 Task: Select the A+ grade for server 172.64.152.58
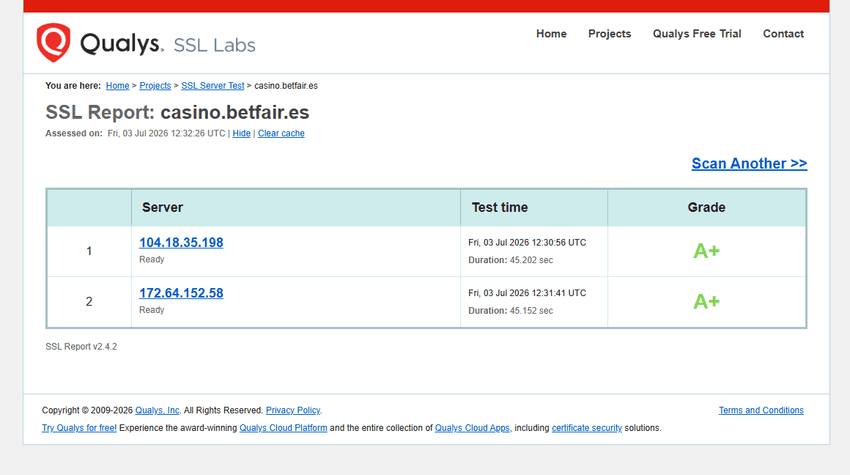click(x=706, y=301)
